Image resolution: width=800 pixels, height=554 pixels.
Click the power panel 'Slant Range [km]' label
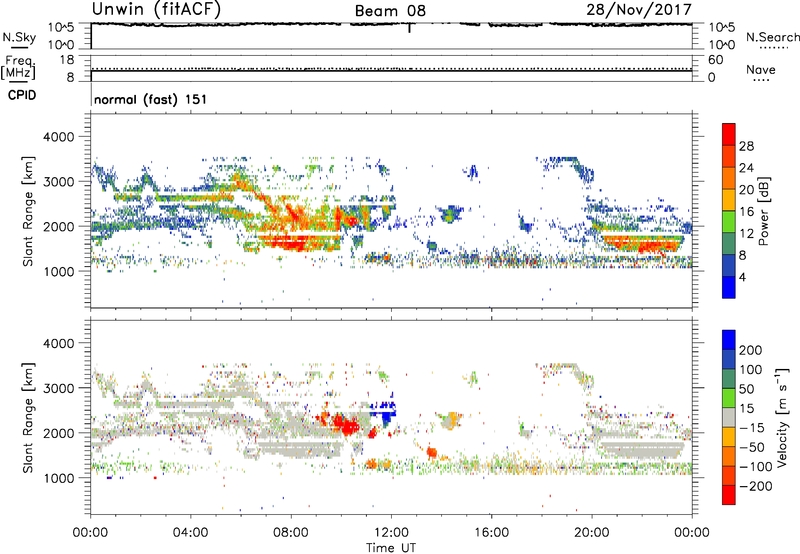coord(28,211)
